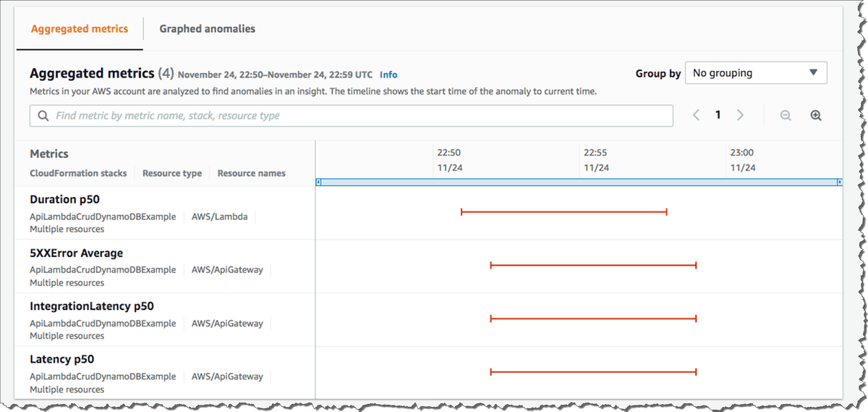Open the Graphed anomalies tab

click(207, 29)
